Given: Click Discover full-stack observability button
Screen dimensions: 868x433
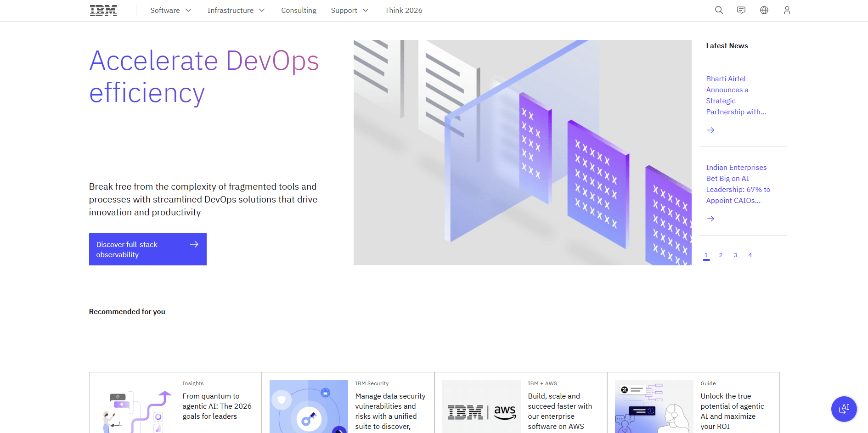Looking at the screenshot, I should pyautogui.click(x=147, y=249).
